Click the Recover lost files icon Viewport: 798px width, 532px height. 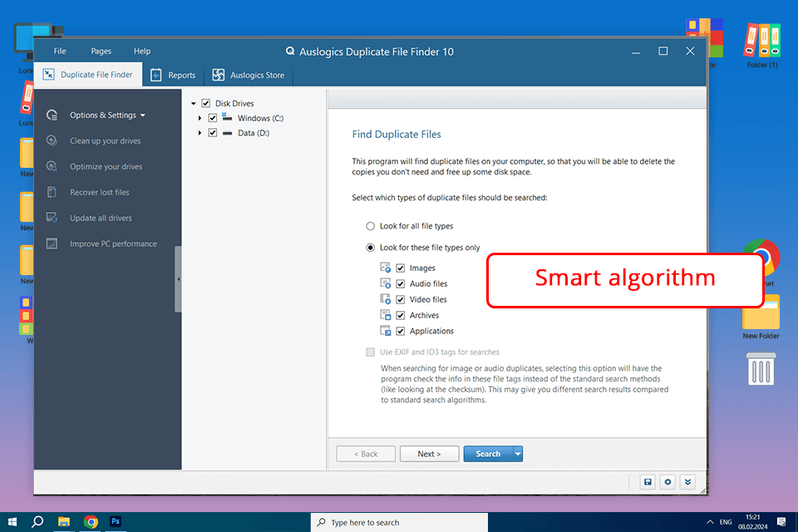pyautogui.click(x=52, y=192)
